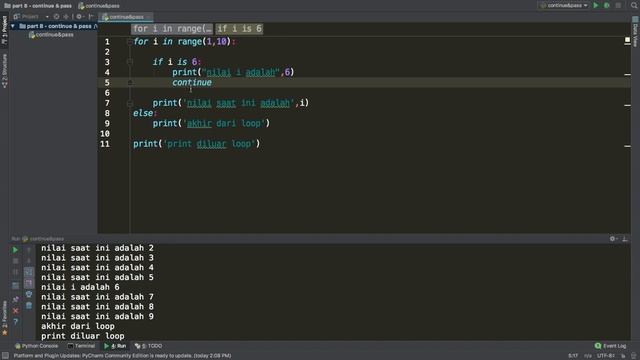The image size is (640, 360).
Task: Select continue&pass file in project tree
Action: [51, 35]
